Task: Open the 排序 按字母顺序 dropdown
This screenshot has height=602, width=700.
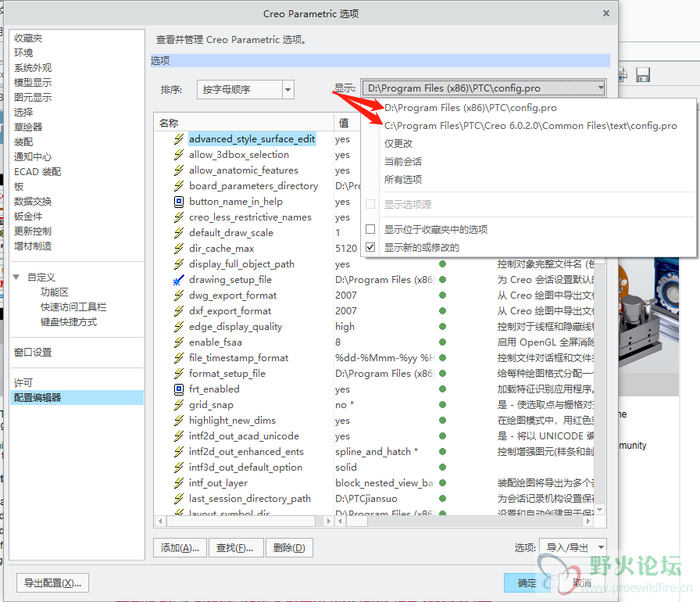Action: pos(288,90)
